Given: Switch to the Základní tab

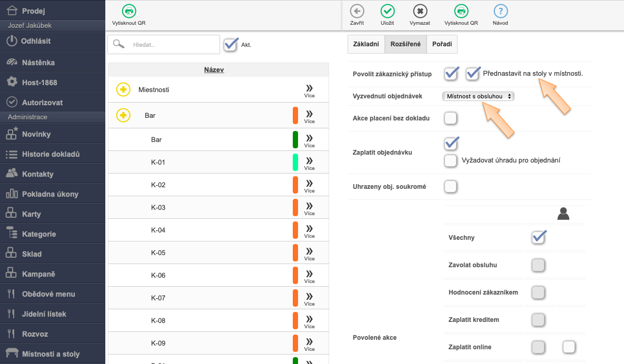Looking at the screenshot, I should [x=366, y=45].
